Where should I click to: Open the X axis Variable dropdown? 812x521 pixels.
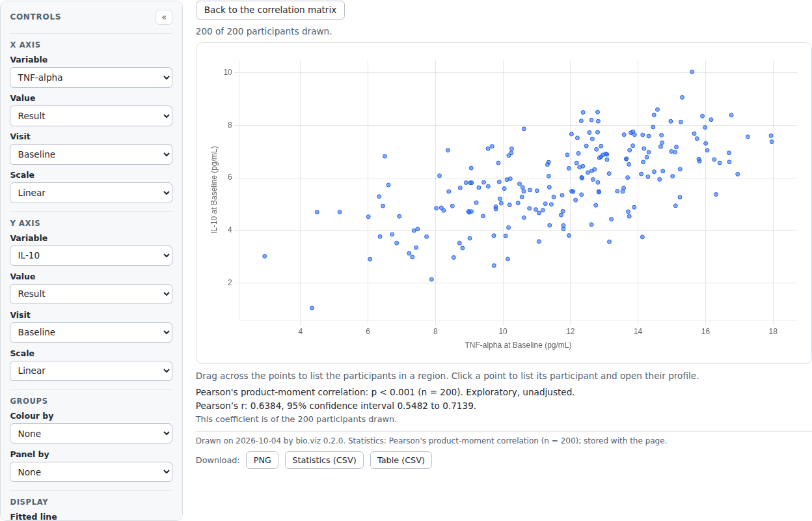coord(91,77)
